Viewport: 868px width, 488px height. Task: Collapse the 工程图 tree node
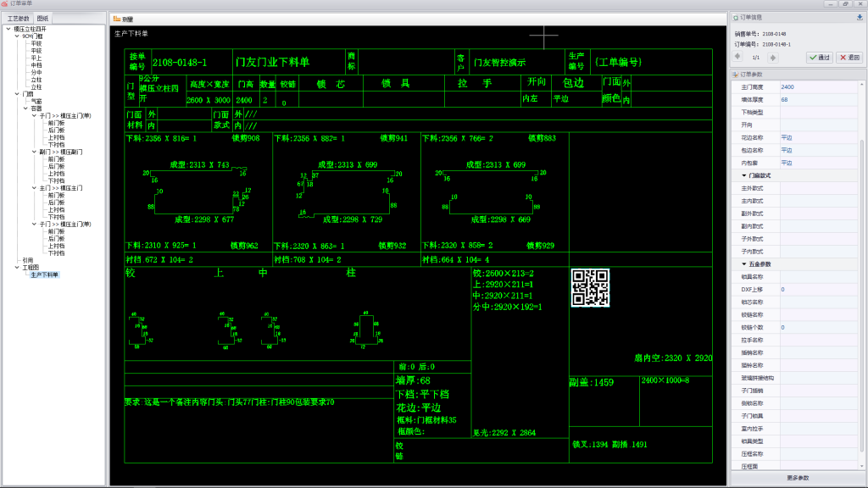coord(17,267)
